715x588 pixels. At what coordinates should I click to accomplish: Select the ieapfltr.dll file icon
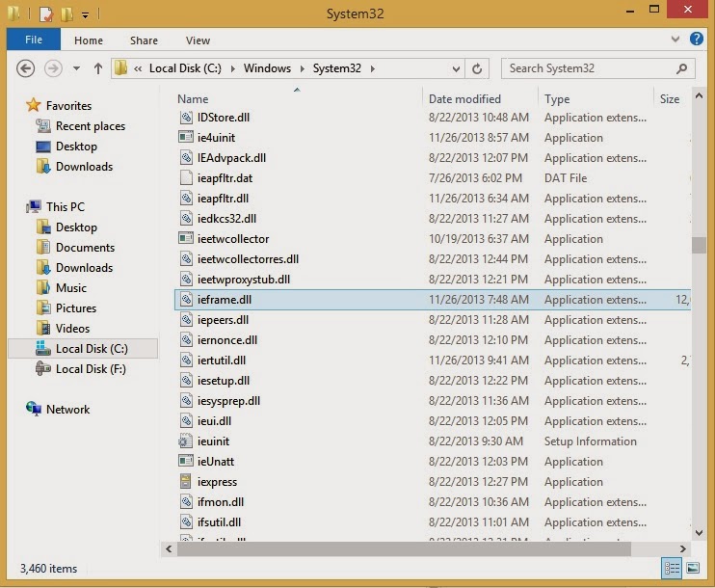pos(186,198)
